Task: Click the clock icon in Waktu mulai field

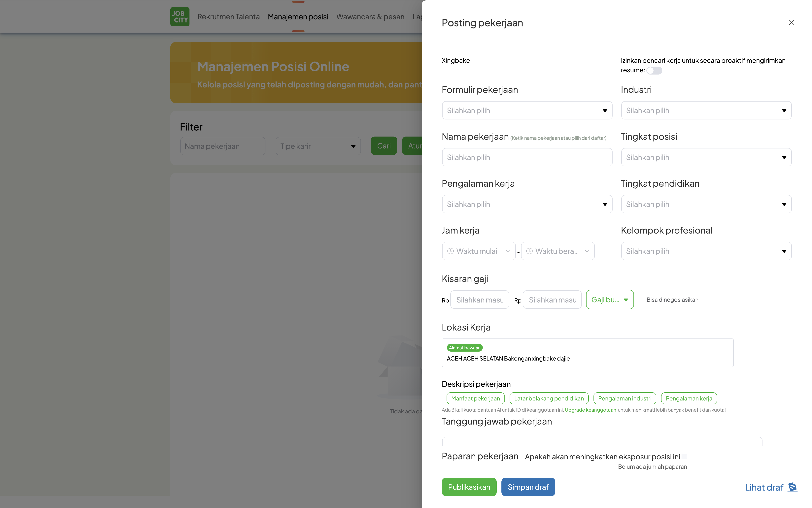Action: [450, 251]
